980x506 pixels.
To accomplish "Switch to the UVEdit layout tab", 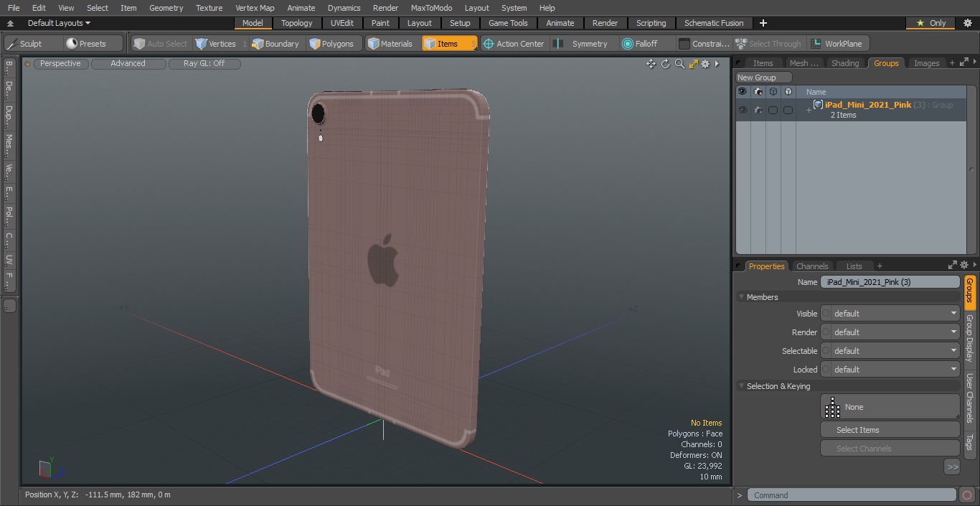I will (342, 23).
